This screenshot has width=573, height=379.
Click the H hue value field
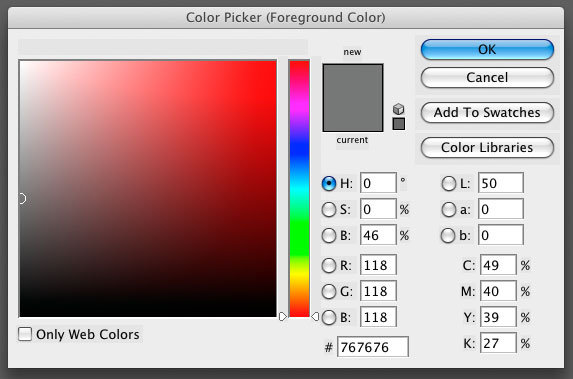tap(378, 183)
